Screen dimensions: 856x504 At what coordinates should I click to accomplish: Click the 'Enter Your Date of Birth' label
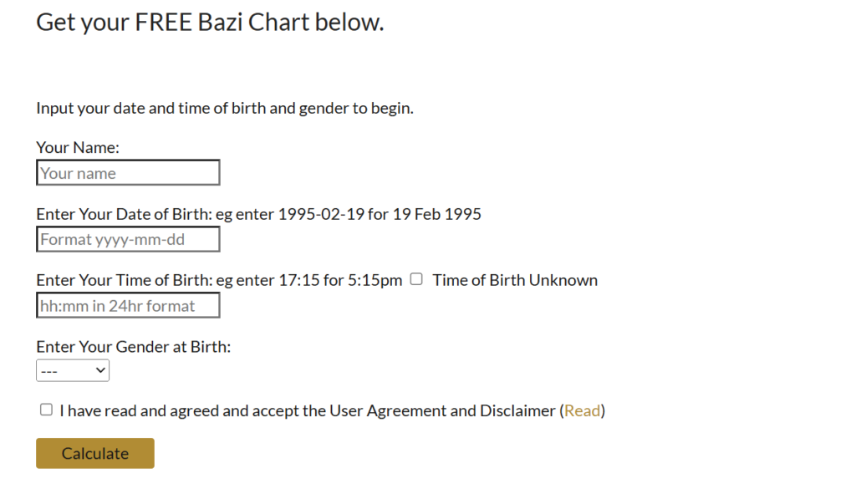[x=124, y=214]
